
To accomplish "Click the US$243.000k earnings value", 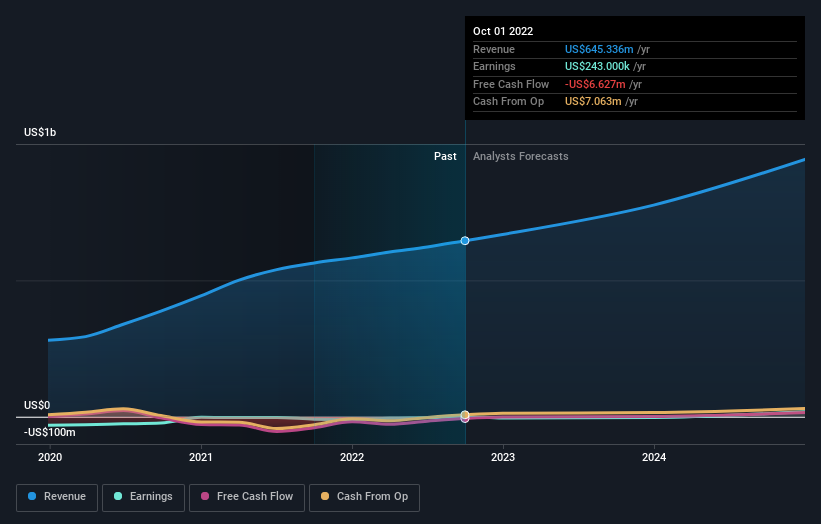I will [x=597, y=66].
